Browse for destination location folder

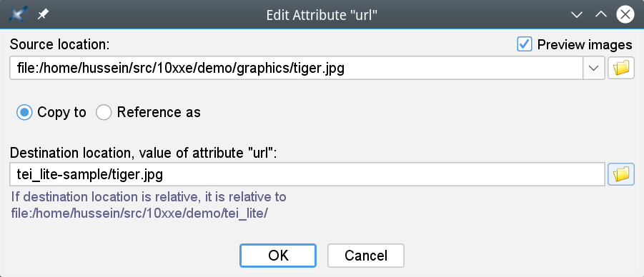tap(621, 174)
